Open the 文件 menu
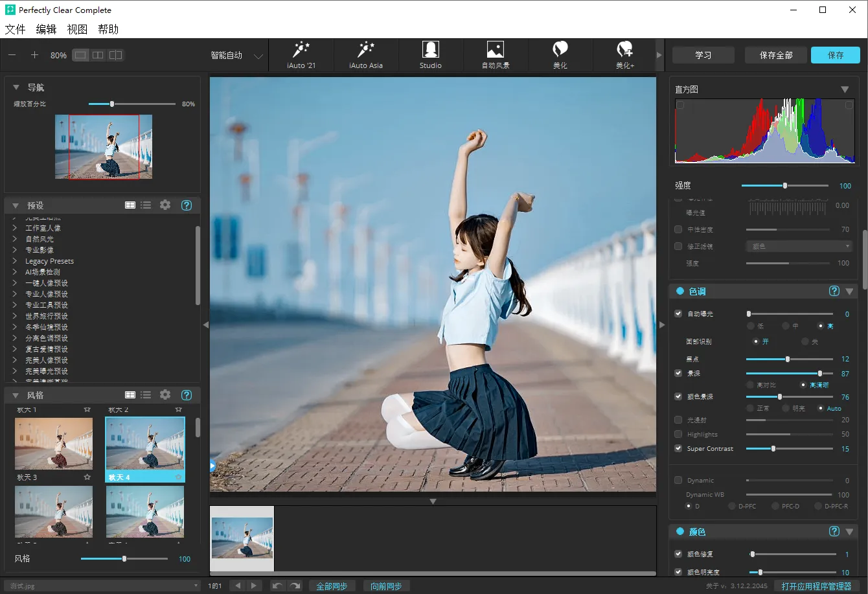This screenshot has height=594, width=868. tap(15, 29)
